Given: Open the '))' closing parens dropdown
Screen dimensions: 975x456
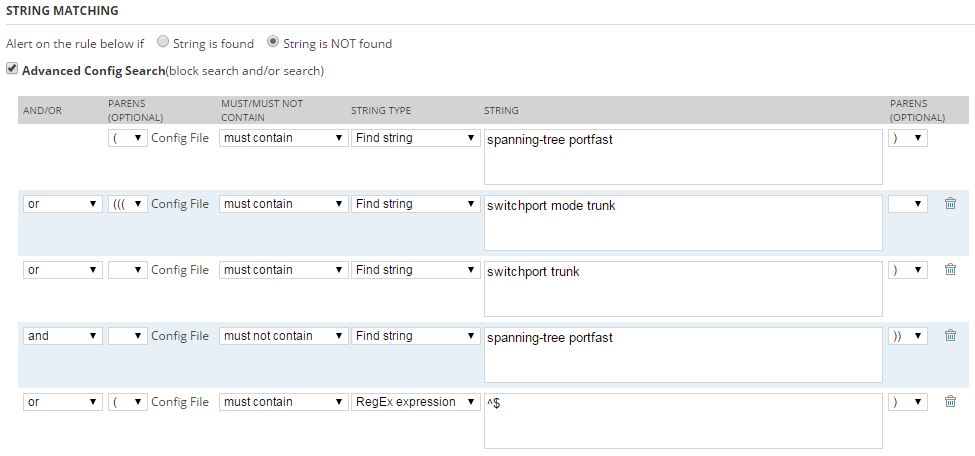Looking at the screenshot, I should coord(907,336).
